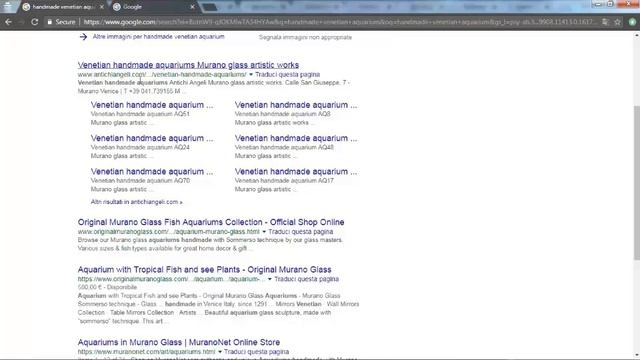Reload the current Google results page
Image resolution: width=640 pixels, height=360 pixels.
pyautogui.click(x=35, y=22)
